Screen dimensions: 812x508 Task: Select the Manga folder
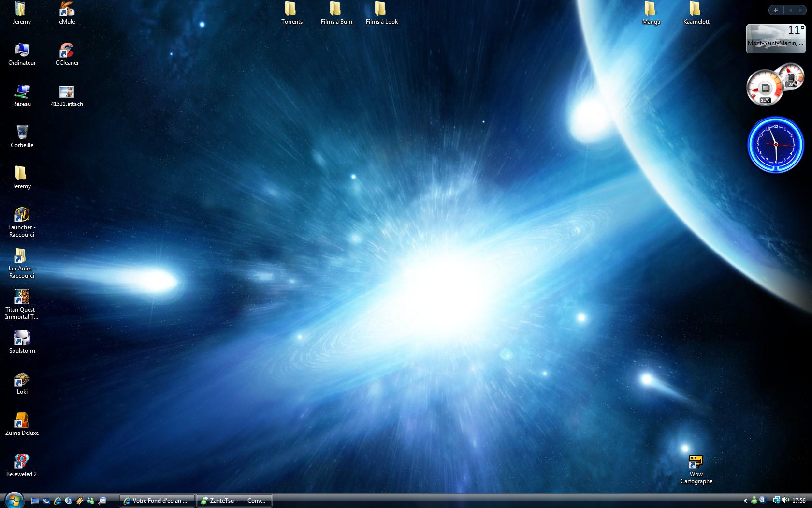coord(651,13)
